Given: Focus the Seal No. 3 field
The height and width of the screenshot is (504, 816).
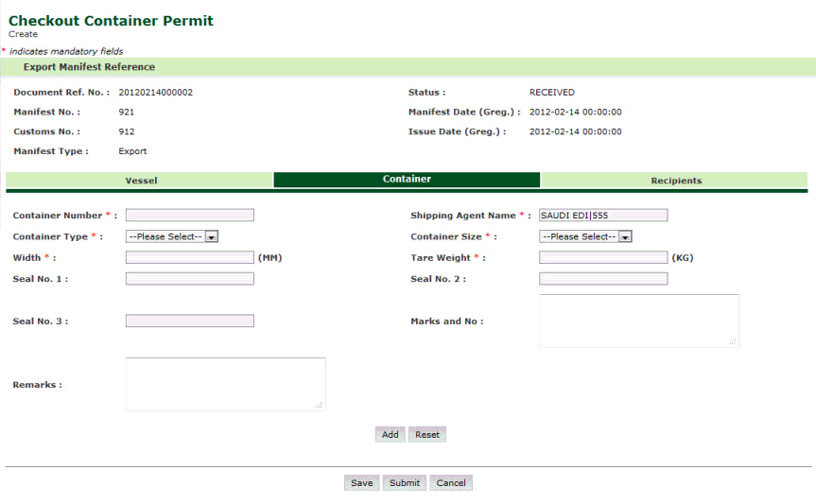Looking at the screenshot, I should pyautogui.click(x=189, y=322).
